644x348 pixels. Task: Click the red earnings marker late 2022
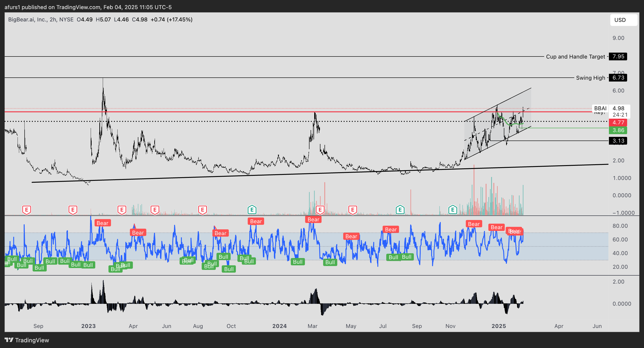coord(73,210)
